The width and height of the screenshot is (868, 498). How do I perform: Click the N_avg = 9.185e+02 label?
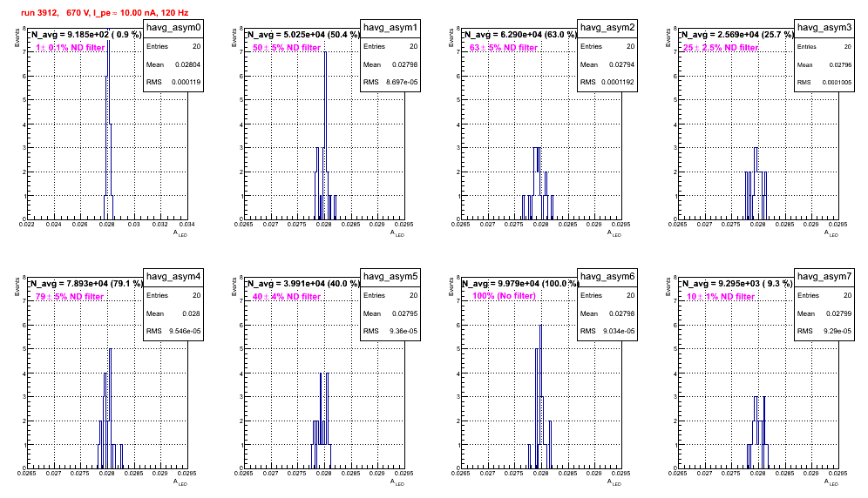85,35
